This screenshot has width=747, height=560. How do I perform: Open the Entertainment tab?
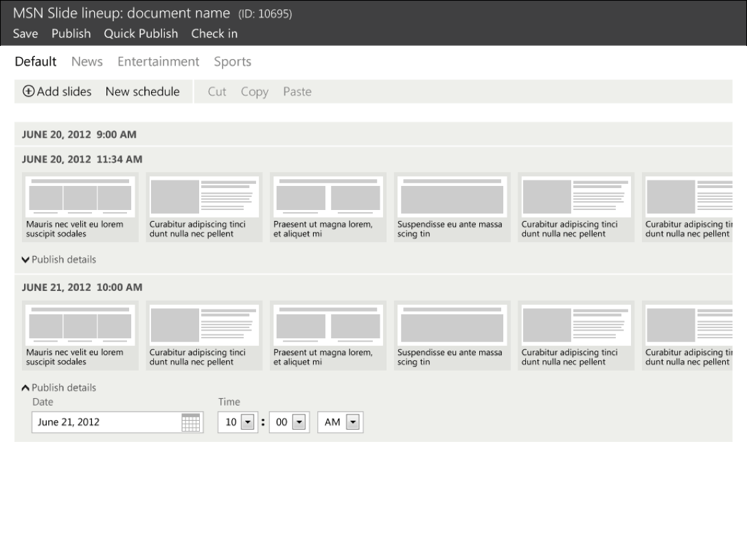[158, 62]
